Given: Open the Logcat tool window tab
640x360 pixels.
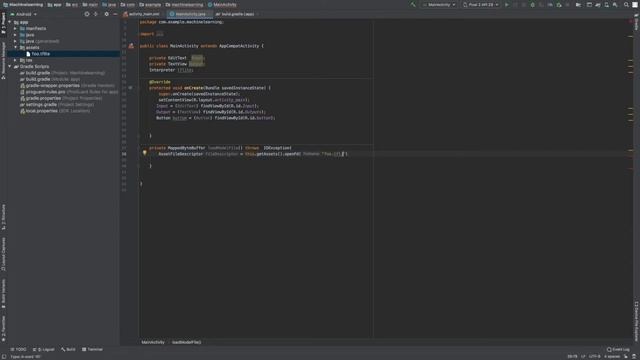Looking at the screenshot, I should point(43,349).
